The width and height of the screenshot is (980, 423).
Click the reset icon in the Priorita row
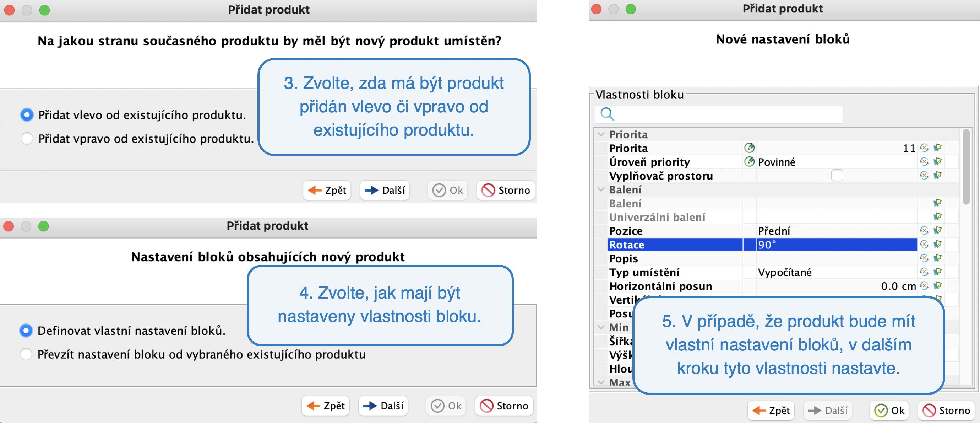[x=924, y=148]
